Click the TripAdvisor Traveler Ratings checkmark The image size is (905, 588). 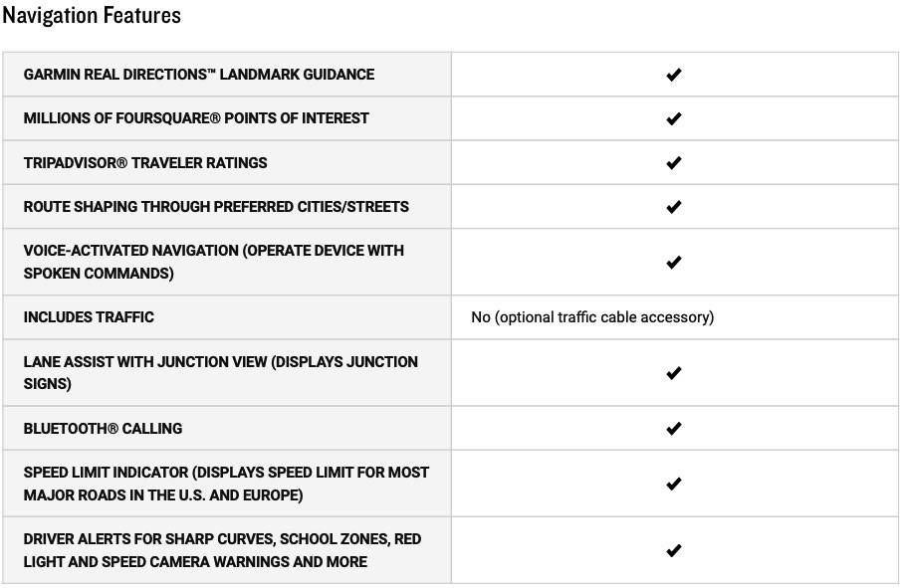pos(674,163)
